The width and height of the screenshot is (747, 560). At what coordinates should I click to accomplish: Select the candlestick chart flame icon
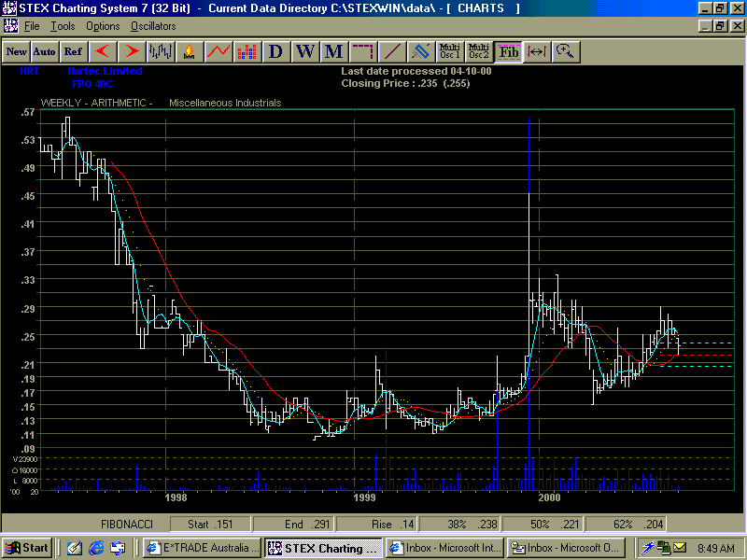point(190,51)
